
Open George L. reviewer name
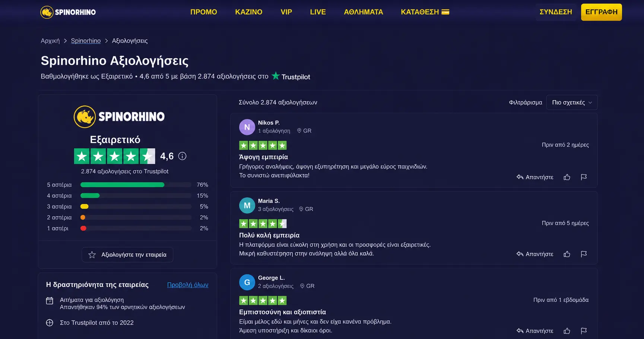pyautogui.click(x=271, y=278)
